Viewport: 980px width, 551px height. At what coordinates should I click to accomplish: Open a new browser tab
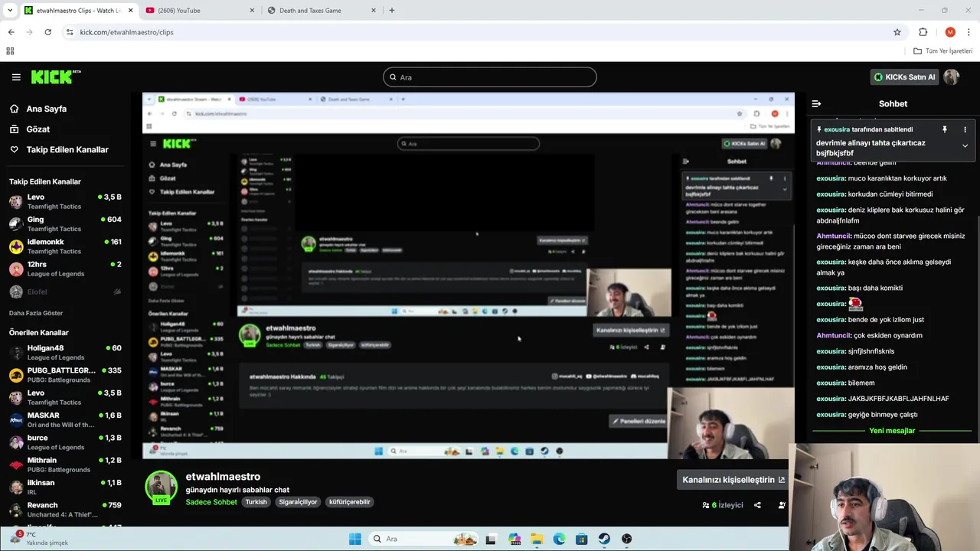[392, 11]
